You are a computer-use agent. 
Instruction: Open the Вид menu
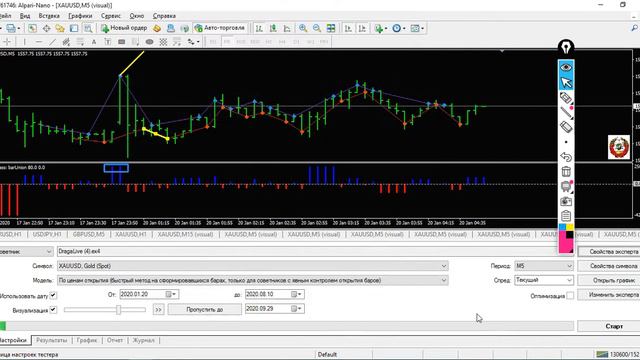[x=25, y=16]
